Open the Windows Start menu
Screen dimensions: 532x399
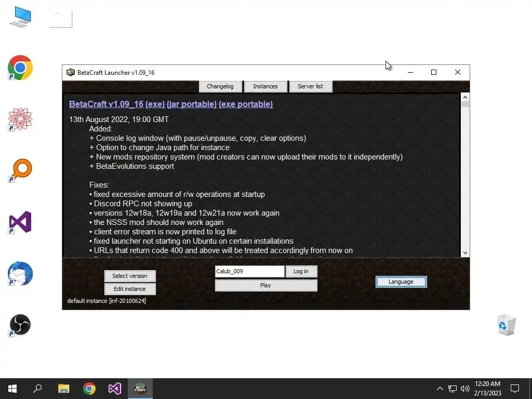pos(12,389)
